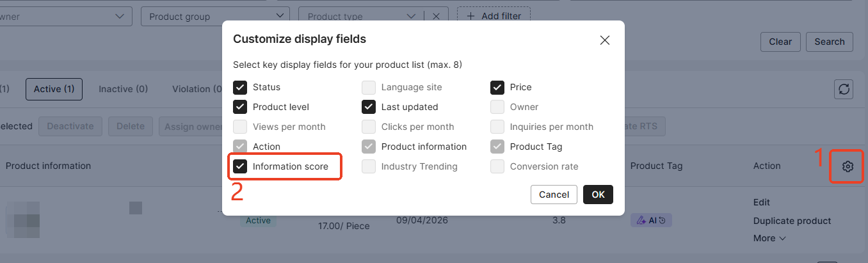
Task: Click Cancel in the dialog
Action: coord(554,195)
